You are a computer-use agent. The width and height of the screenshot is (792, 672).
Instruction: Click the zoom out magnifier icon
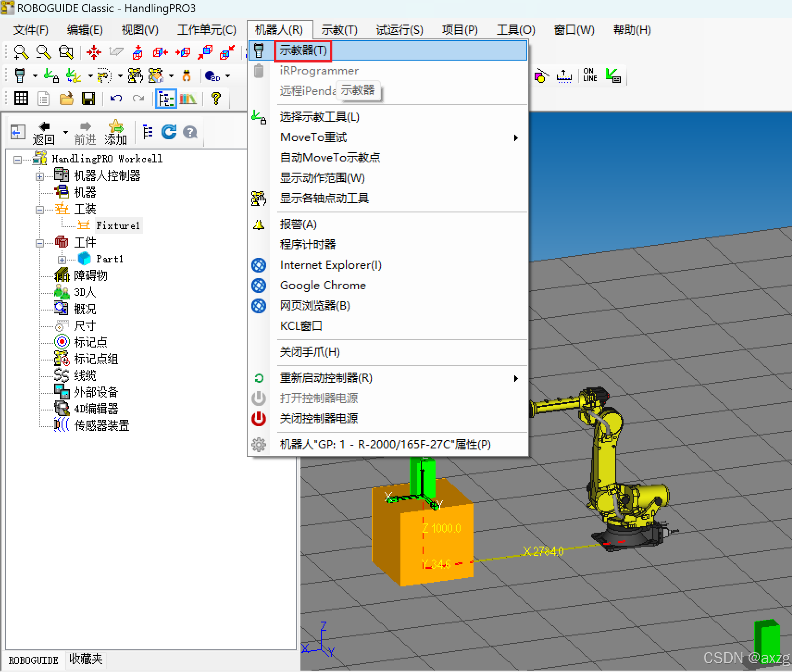pos(44,52)
